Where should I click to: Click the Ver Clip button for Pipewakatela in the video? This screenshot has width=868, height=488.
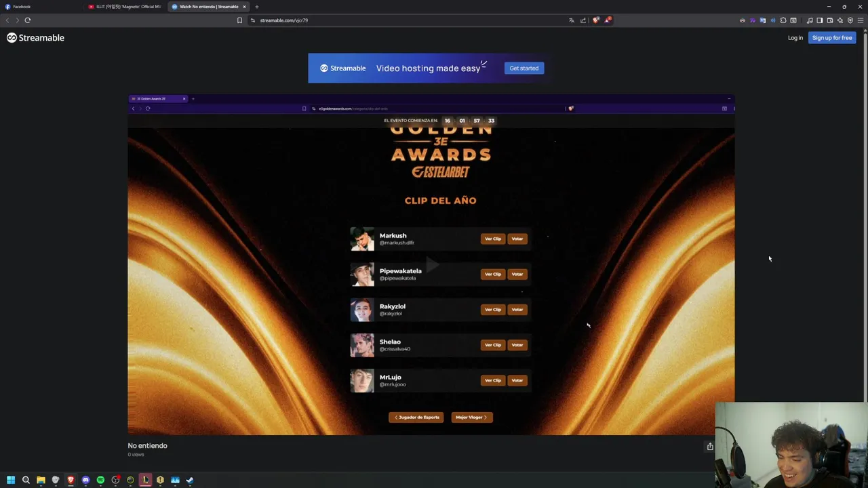coord(493,274)
